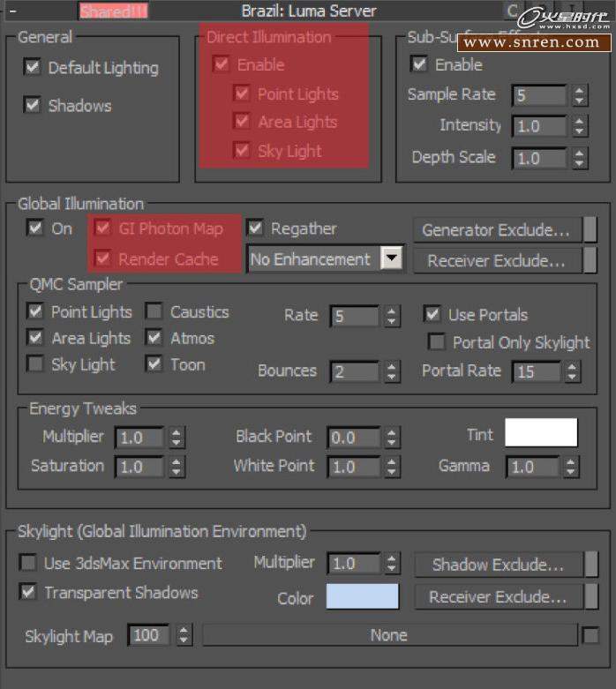Toggle Use Portals checkbox
Viewport: 616px width, 689px height.
(432, 314)
